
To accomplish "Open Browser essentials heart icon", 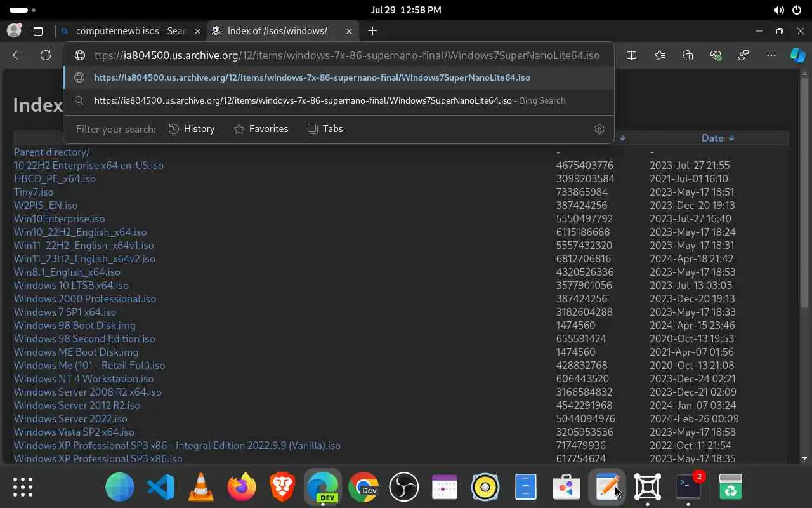I will [716, 55].
